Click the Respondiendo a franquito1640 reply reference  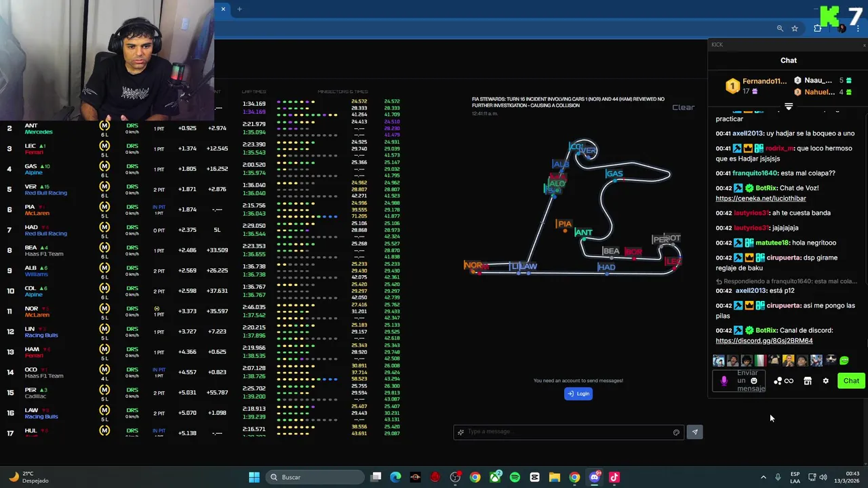787,281
